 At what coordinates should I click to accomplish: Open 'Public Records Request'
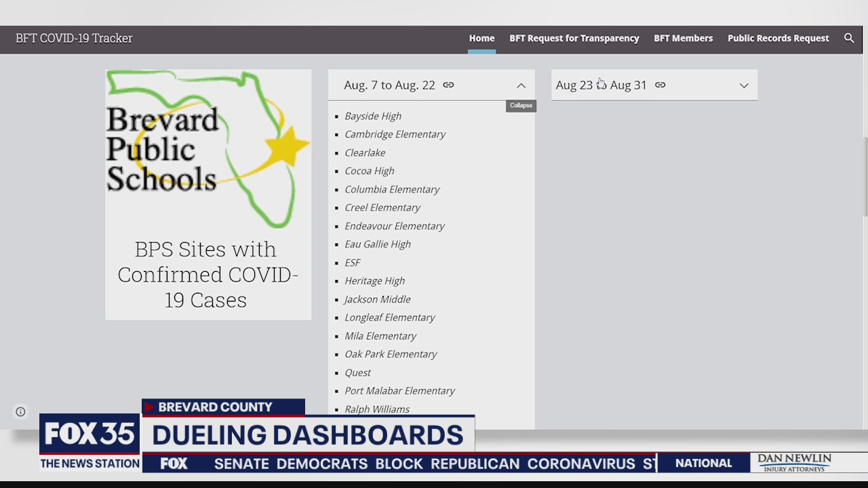778,38
